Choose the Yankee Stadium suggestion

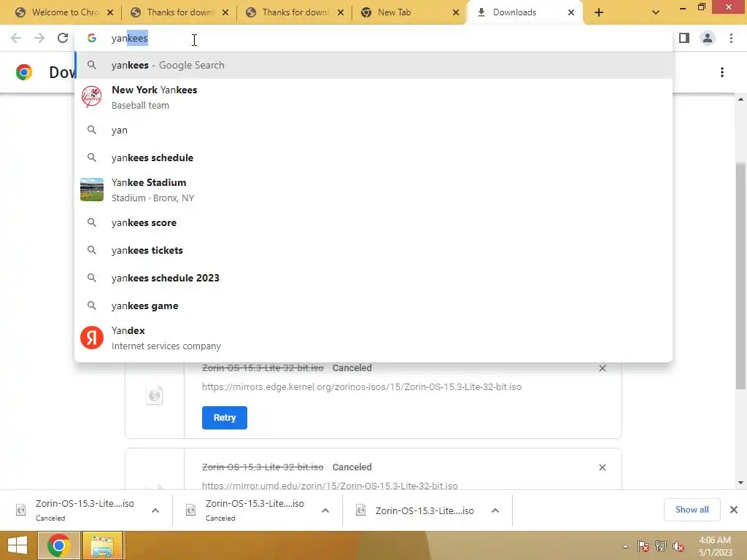coord(373,190)
